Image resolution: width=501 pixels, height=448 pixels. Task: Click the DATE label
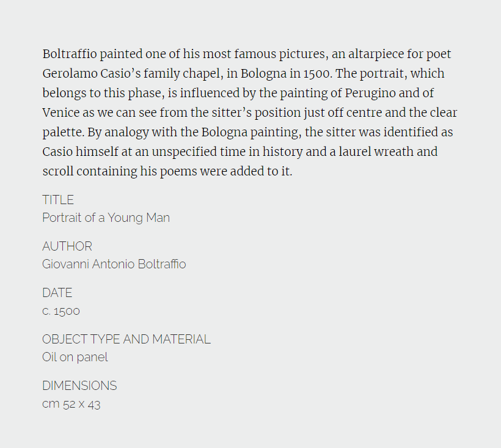(57, 293)
